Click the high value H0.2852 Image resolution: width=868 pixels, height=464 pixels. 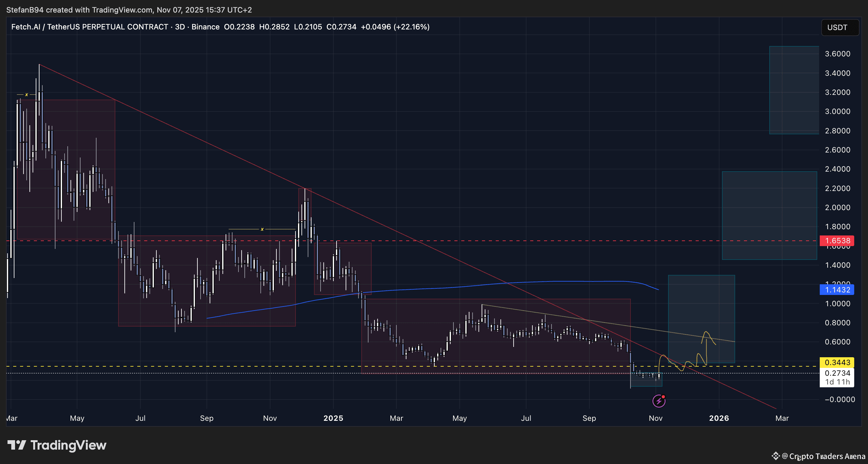[x=274, y=27]
